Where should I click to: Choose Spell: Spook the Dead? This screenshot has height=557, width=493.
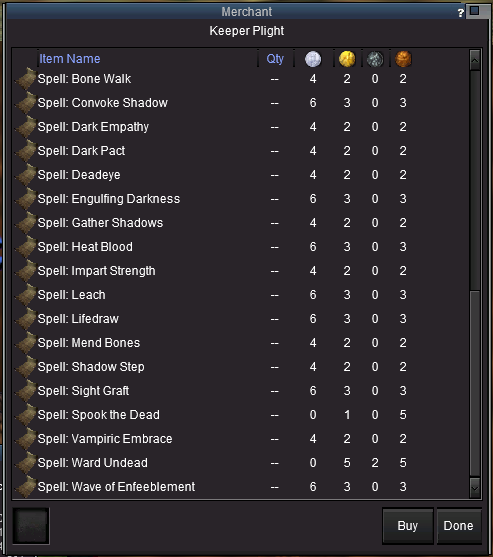(240, 415)
